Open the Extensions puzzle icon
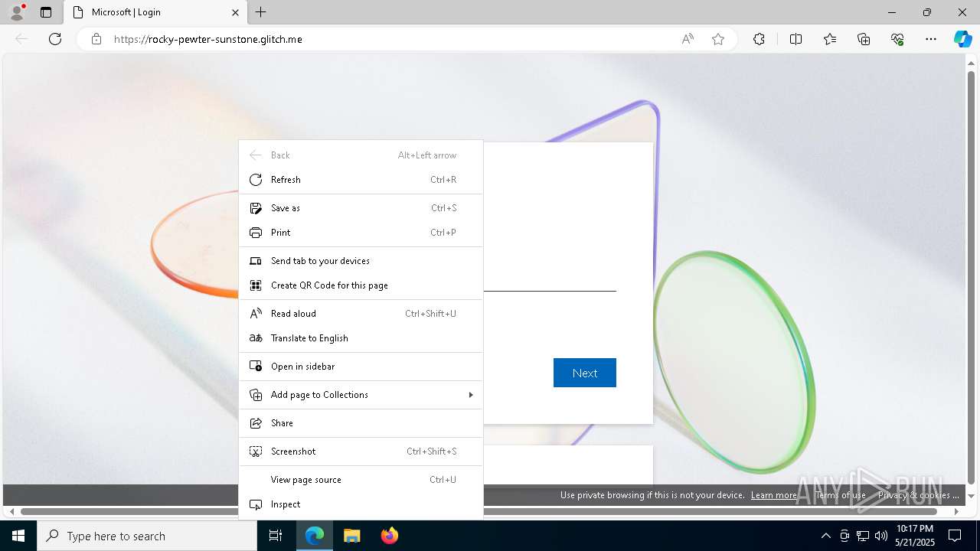 759,39
